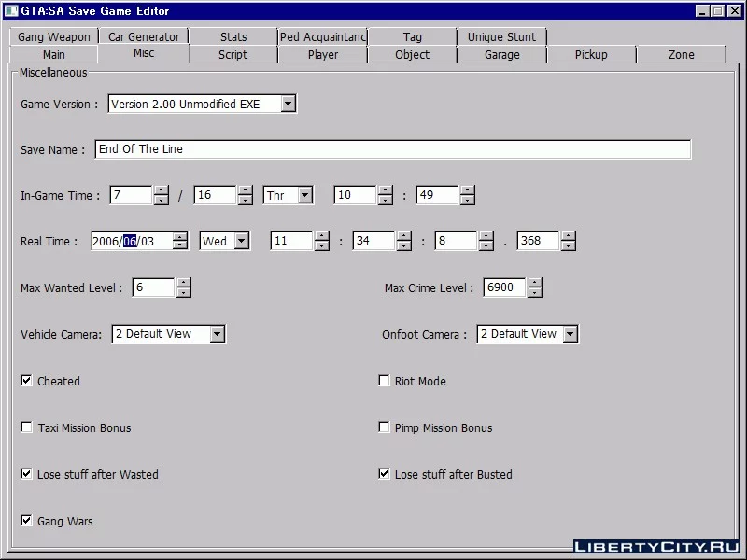
Task: Decrease the Real Time milliseconds spinner
Action: [568, 245]
